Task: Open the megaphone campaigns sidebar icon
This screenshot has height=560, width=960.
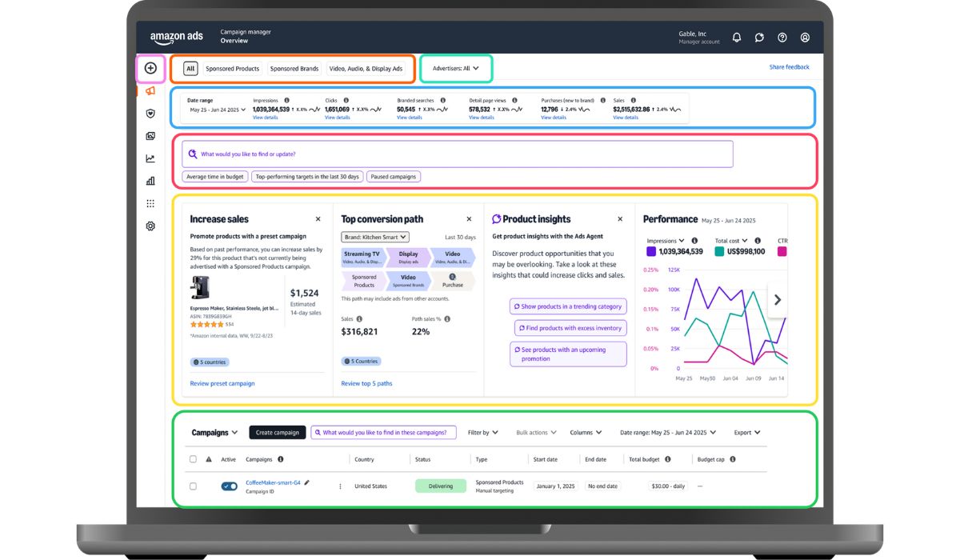Action: [x=150, y=91]
